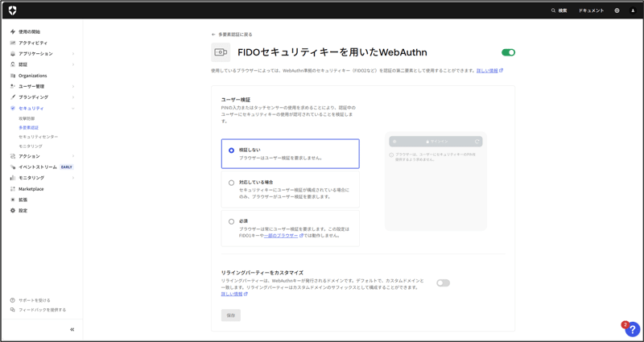Viewport: 644px width, 342px height.
Task: Go back via 多要素認証に戻る link
Action: 235,35
